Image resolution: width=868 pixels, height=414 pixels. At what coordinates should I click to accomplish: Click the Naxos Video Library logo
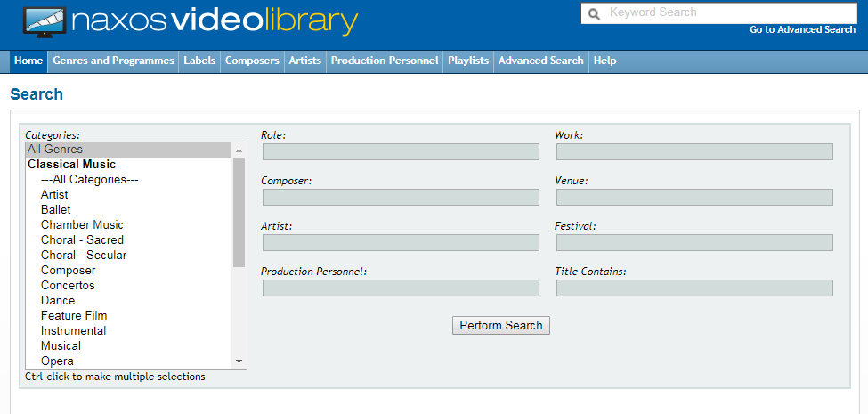coord(191,22)
